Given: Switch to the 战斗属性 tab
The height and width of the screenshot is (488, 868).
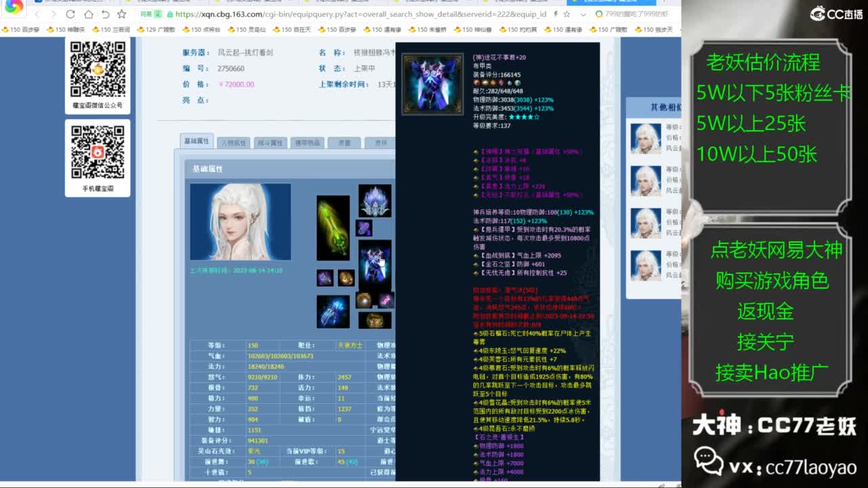Looking at the screenshot, I should point(270,143).
